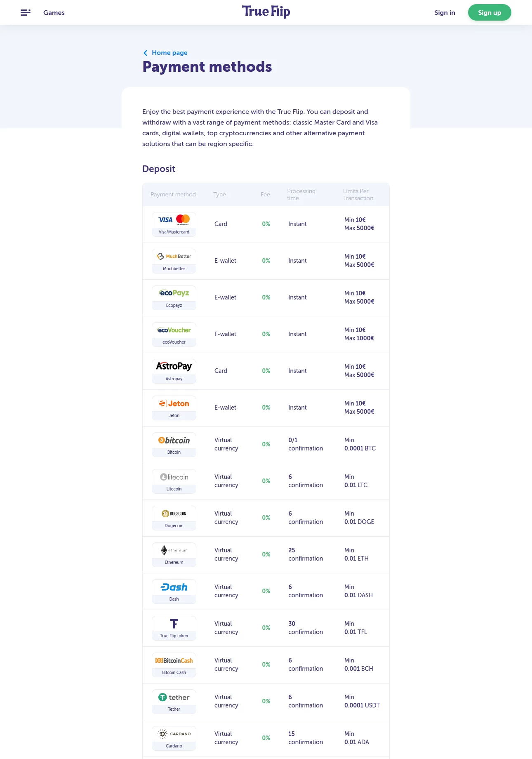This screenshot has width=532, height=759.
Task: Click 15 confirmation in Cardano row
Action: click(306, 738)
